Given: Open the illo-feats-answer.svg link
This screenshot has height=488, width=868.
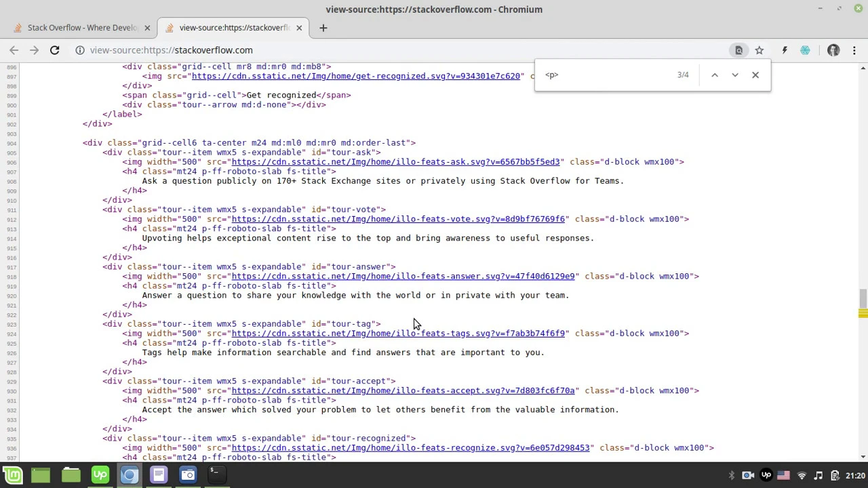Looking at the screenshot, I should pos(403,276).
